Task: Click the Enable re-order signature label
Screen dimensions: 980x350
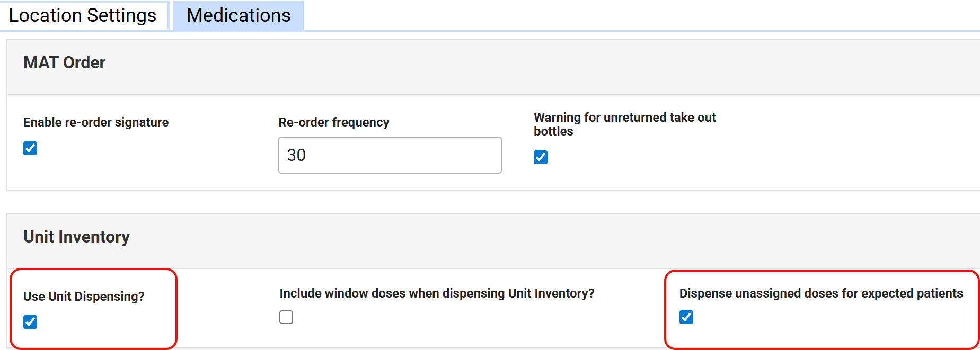Action: [96, 122]
